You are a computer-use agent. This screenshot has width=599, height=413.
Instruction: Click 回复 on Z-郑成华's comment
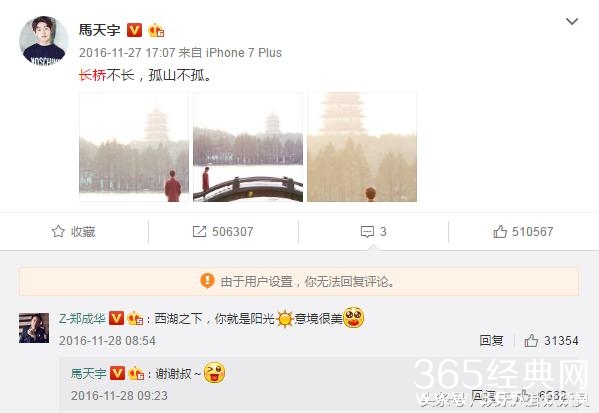pyautogui.click(x=491, y=340)
